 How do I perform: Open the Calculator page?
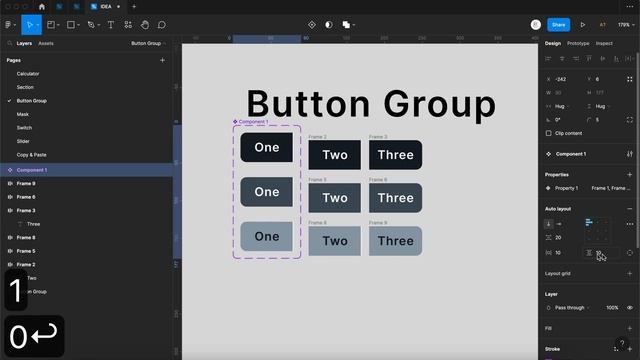28,74
